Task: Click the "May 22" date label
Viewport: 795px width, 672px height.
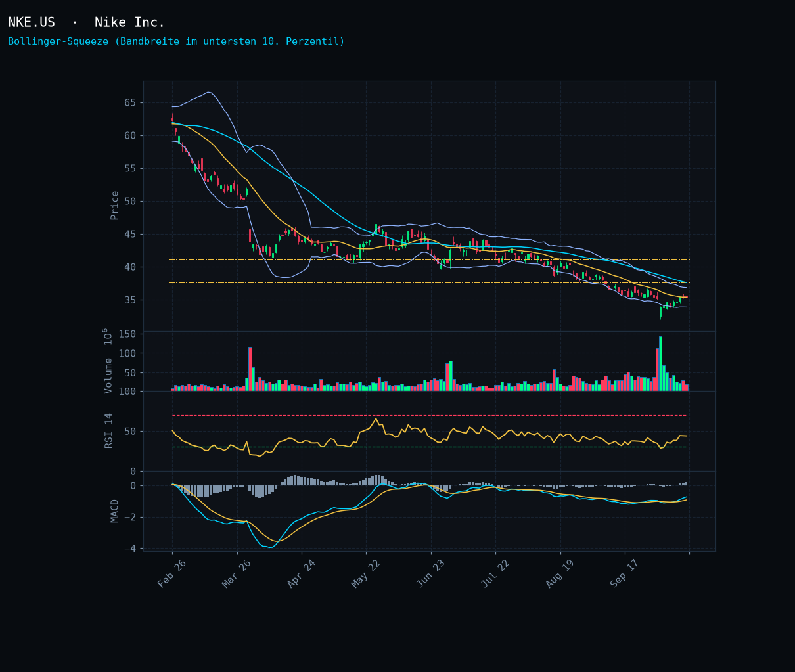Action: pos(365,573)
